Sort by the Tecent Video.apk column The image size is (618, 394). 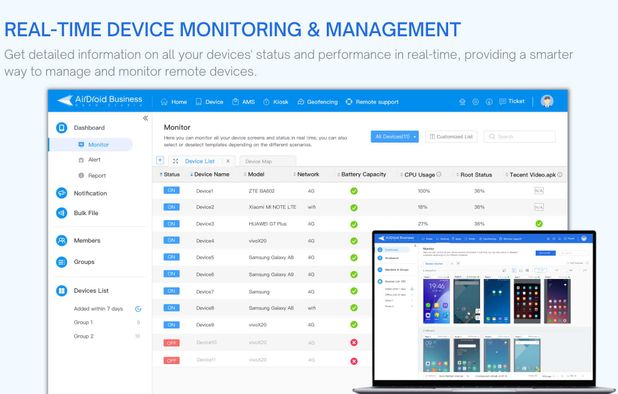coord(531,175)
